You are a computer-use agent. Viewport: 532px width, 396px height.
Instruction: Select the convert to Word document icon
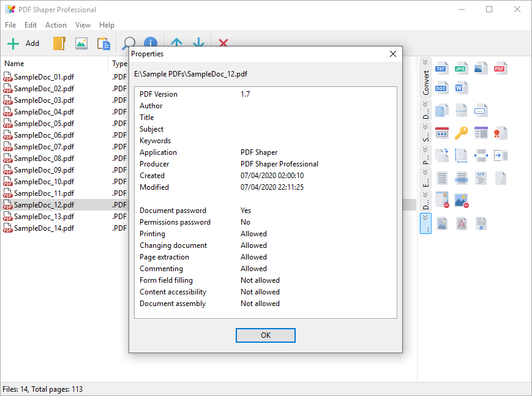pyautogui.click(x=461, y=88)
